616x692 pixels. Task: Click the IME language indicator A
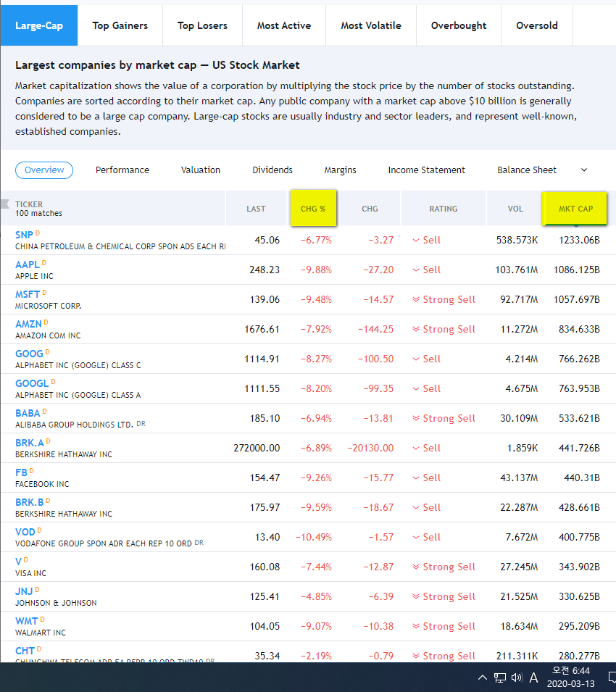tap(533, 678)
